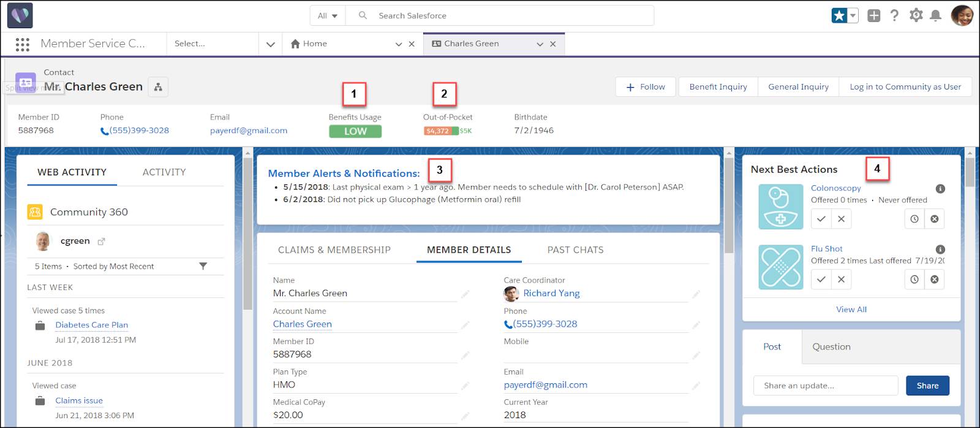Open the Setup gear icon
Viewport: 980px width, 428px height.
(x=916, y=15)
